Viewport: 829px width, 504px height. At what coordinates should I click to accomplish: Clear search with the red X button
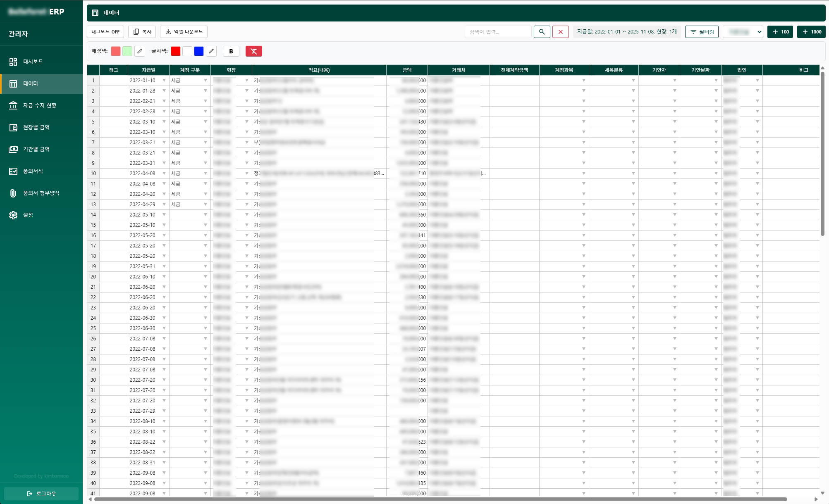pos(560,32)
